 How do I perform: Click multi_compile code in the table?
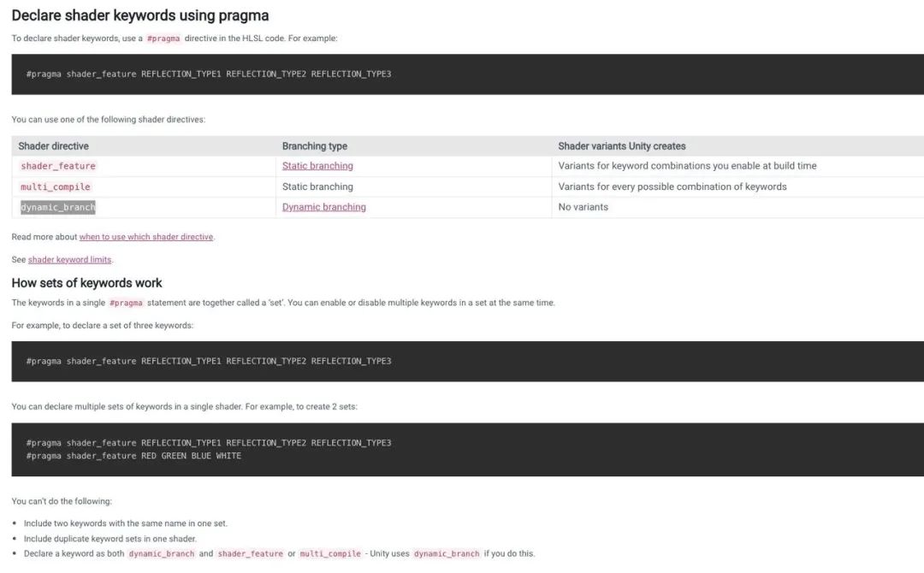(56, 186)
